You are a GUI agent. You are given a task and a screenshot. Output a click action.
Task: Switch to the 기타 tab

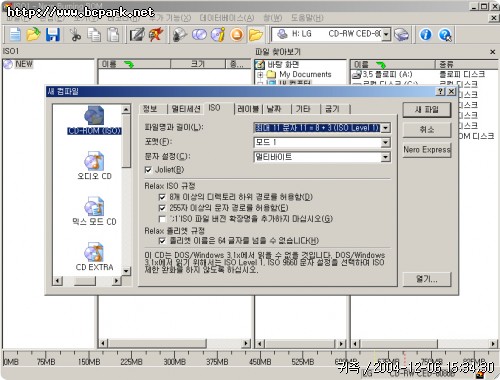[x=303, y=109]
